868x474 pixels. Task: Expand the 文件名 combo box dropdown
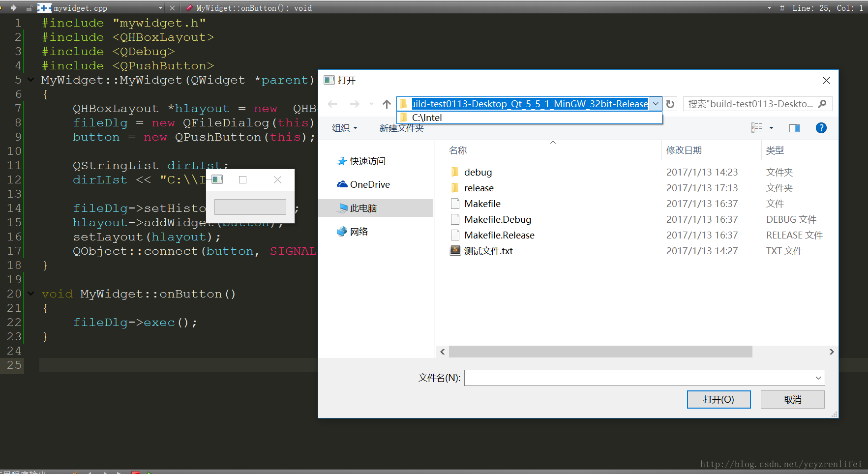pyautogui.click(x=818, y=378)
